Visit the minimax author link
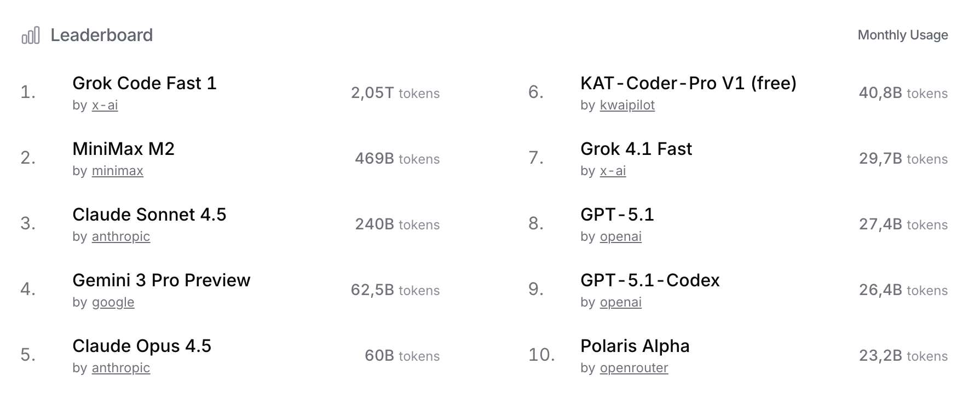 (117, 171)
